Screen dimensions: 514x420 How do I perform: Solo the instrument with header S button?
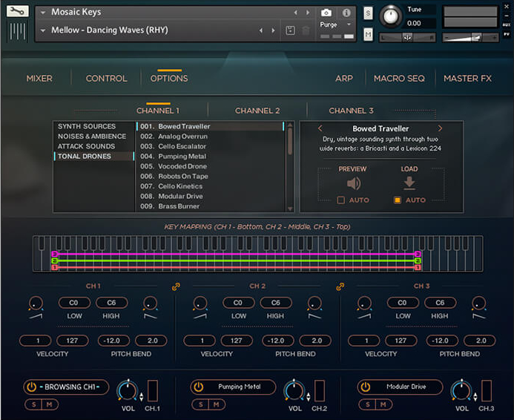tap(368, 13)
